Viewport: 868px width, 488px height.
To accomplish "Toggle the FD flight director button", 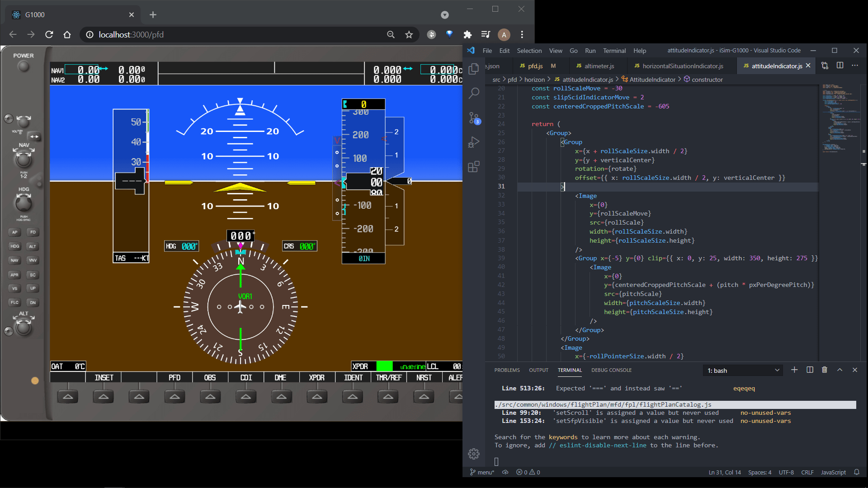I will click(x=33, y=232).
